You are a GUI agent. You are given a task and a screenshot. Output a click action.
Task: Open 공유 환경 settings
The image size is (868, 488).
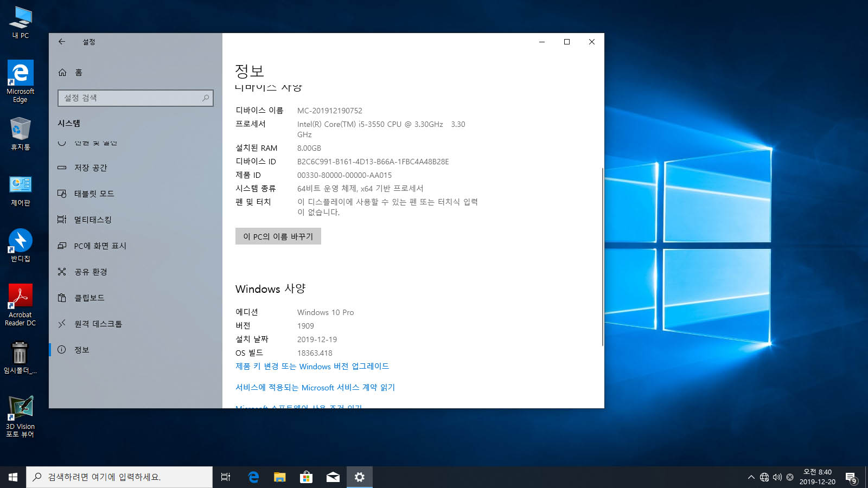[x=136, y=272]
